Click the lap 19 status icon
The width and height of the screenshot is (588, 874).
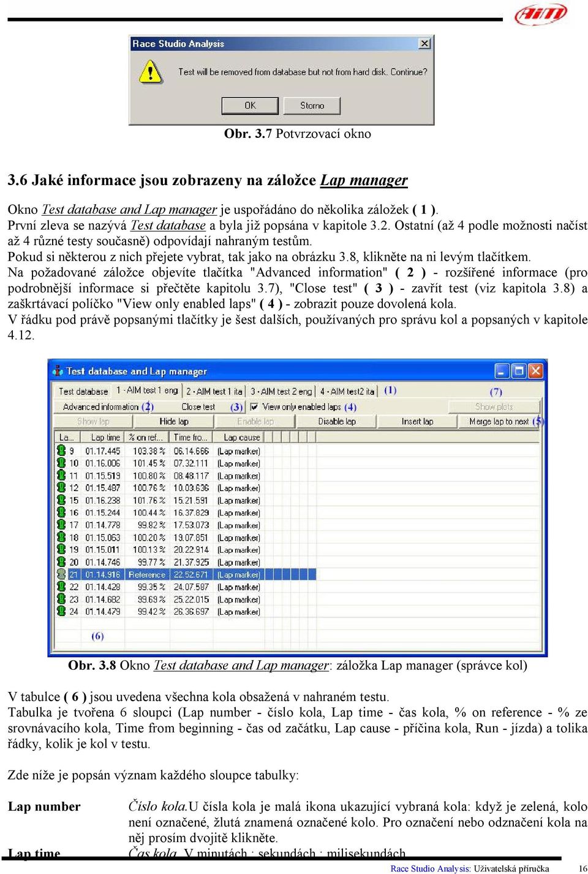[61, 549]
